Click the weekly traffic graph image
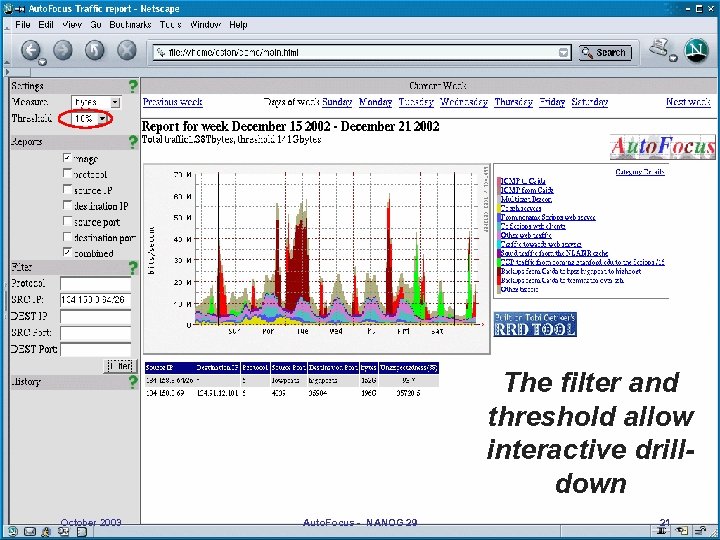The height and width of the screenshot is (540, 720). (x=317, y=259)
